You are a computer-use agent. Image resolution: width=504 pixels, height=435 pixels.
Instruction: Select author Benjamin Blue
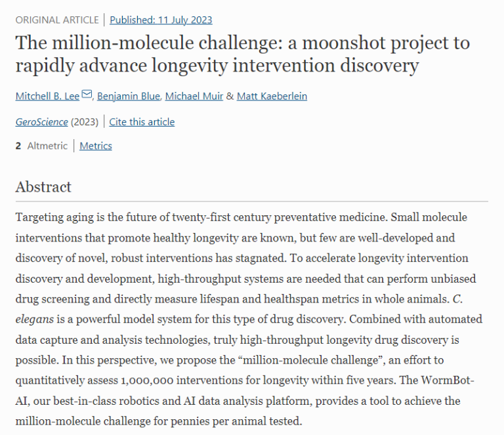pos(129,96)
